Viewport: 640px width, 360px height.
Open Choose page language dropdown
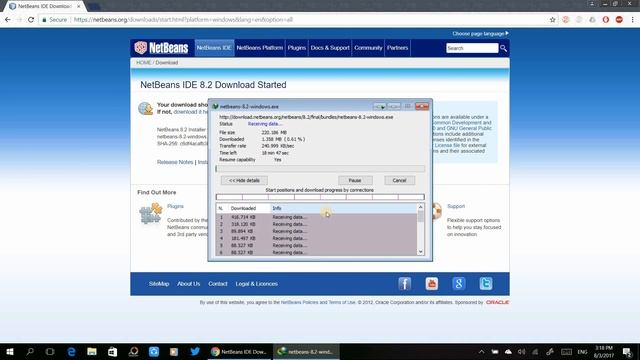point(480,33)
